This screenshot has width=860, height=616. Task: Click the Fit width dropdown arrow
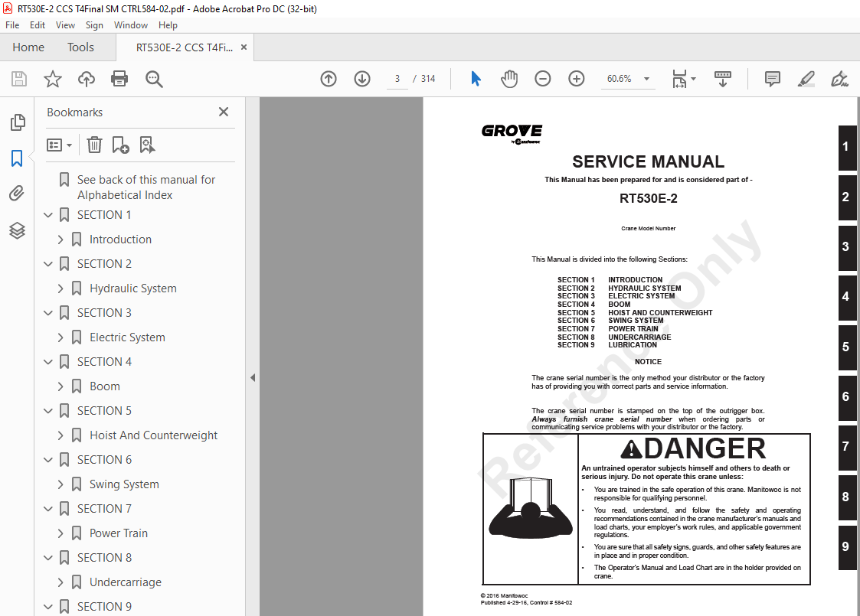(694, 79)
